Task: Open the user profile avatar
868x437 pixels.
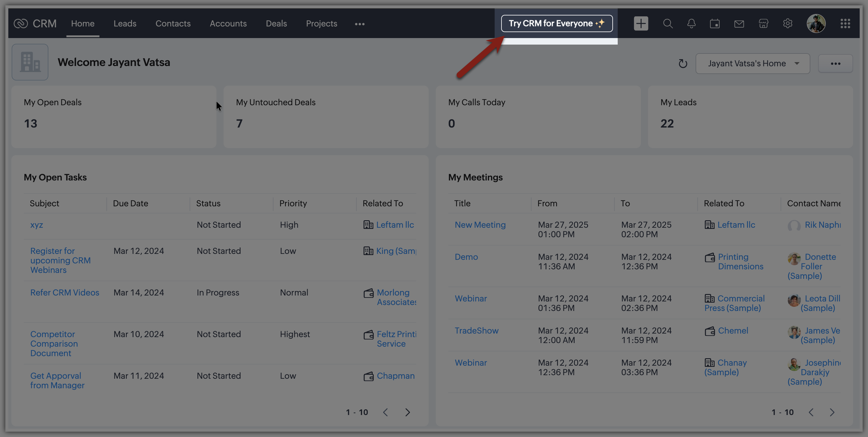Action: pos(816,23)
